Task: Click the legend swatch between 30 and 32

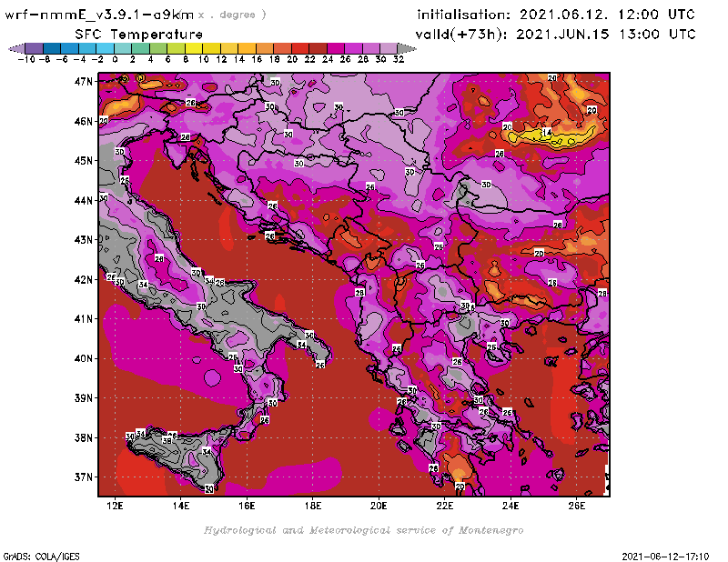Action: point(389,48)
